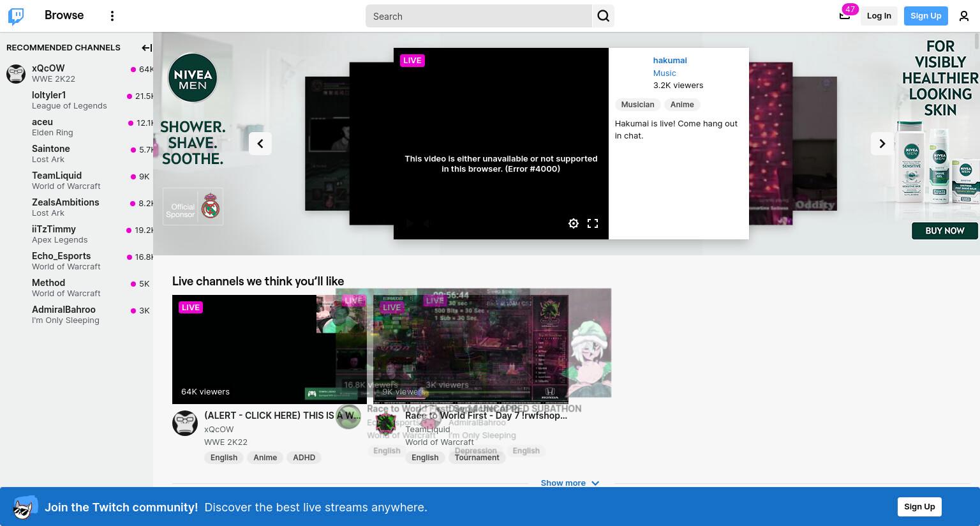This screenshot has height=526, width=980.
Task: Open the Browse page
Action: pyautogui.click(x=64, y=15)
